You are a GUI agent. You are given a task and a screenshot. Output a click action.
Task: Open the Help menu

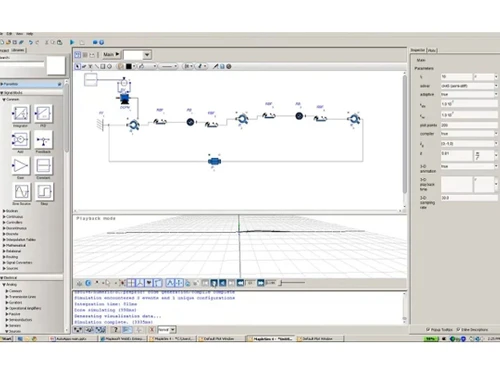tap(30, 34)
